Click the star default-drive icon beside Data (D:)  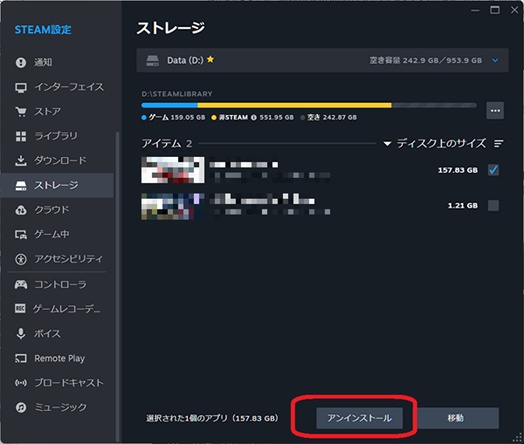(210, 59)
